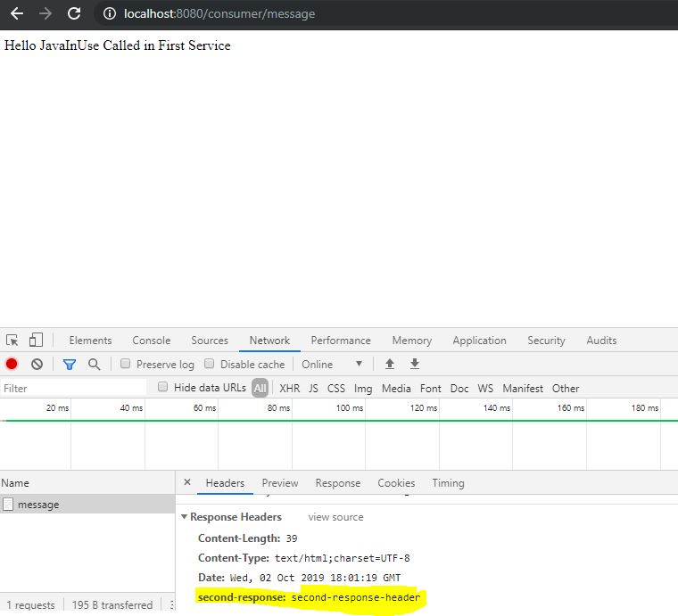
Task: Open the Security tab
Action: tap(546, 341)
